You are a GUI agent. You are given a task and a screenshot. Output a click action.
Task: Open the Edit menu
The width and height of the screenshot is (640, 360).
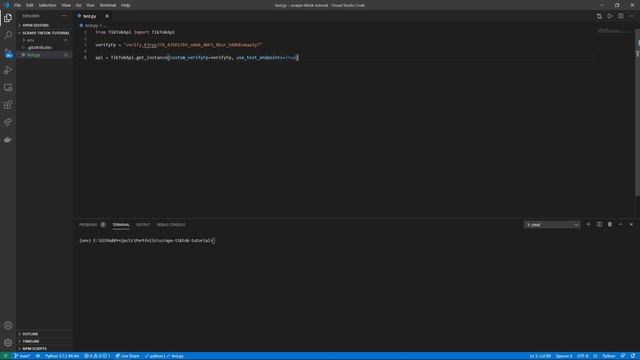pyautogui.click(x=30, y=5)
